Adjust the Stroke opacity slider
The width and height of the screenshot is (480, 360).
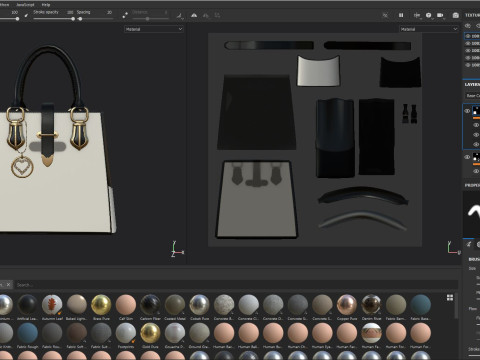pyautogui.click(x=73, y=19)
